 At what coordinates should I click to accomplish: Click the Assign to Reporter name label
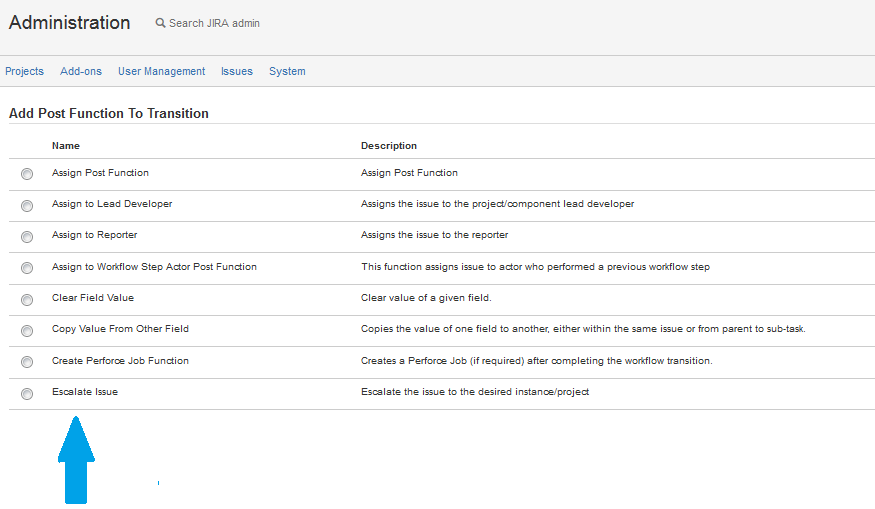point(95,235)
